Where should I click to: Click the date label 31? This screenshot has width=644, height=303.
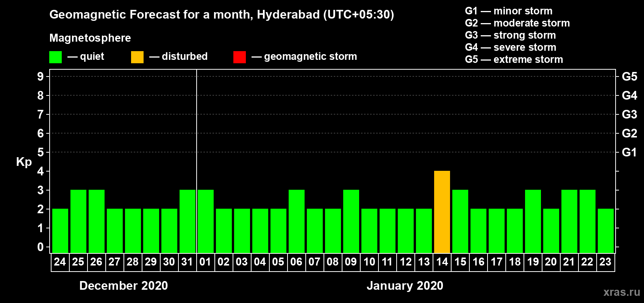point(187,262)
